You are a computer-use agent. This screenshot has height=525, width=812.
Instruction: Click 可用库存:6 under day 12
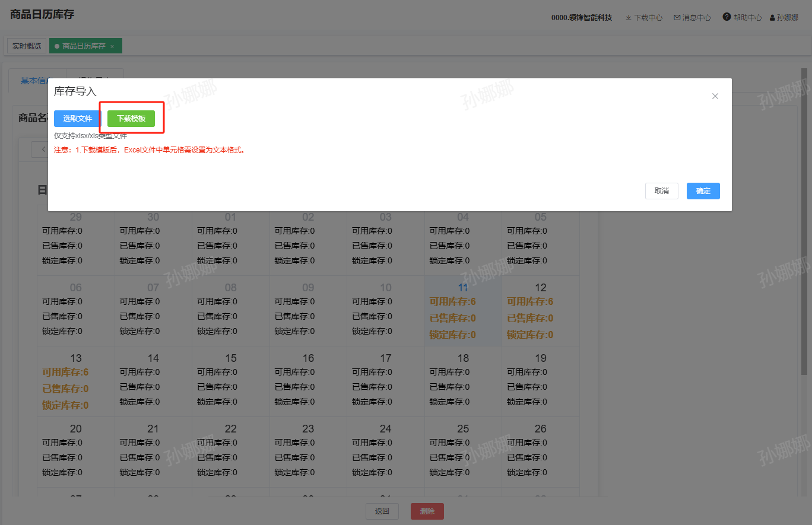tap(530, 301)
